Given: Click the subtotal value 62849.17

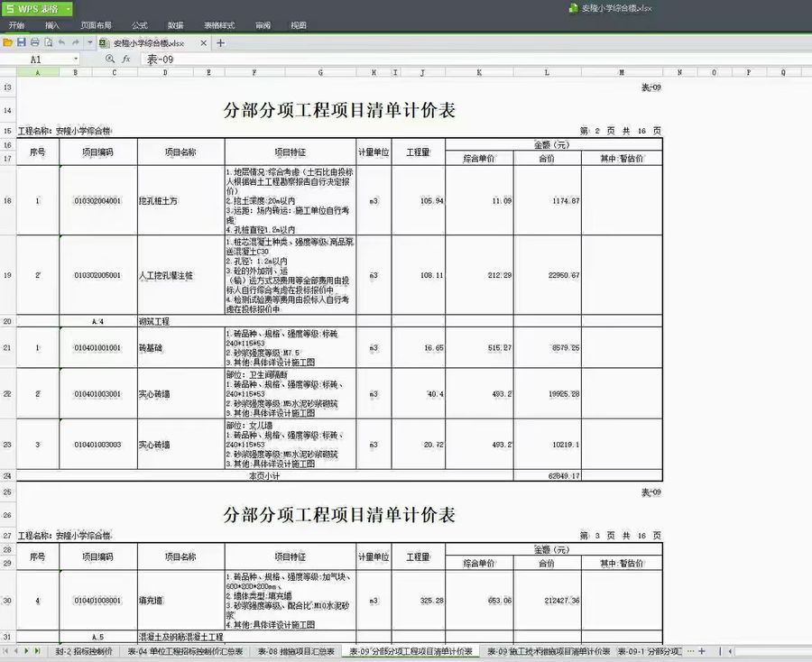Looking at the screenshot, I should (x=548, y=475).
